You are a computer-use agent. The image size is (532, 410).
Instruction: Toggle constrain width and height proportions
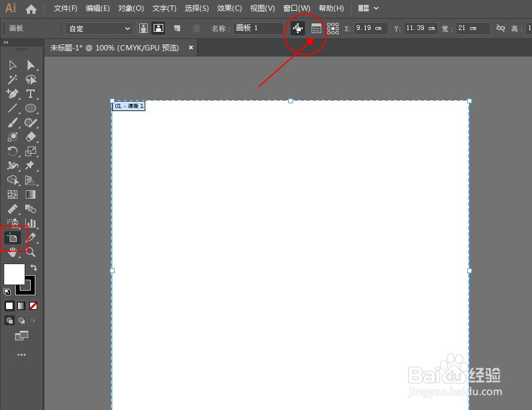tap(500, 28)
